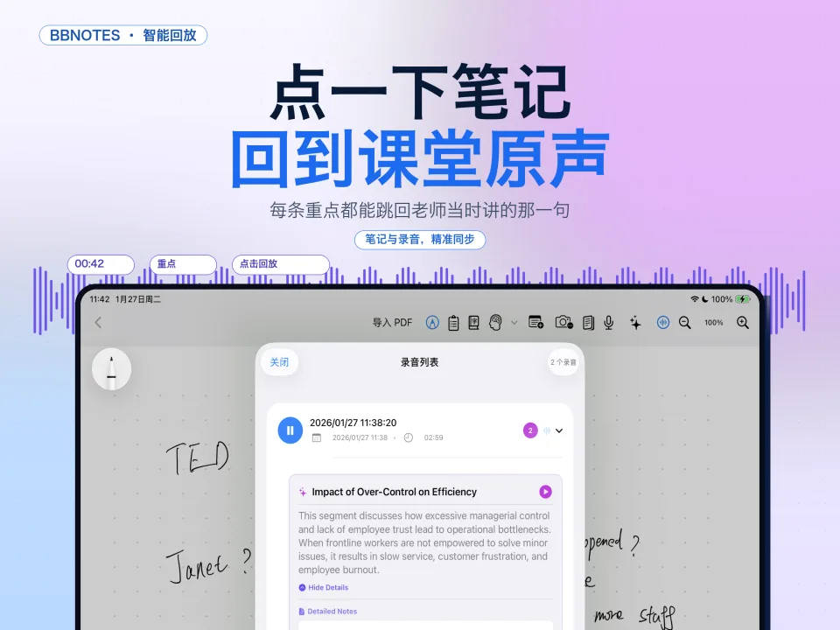Click the 笔记与录音，精准同步 badge
The height and width of the screenshot is (630, 840).
click(x=420, y=240)
